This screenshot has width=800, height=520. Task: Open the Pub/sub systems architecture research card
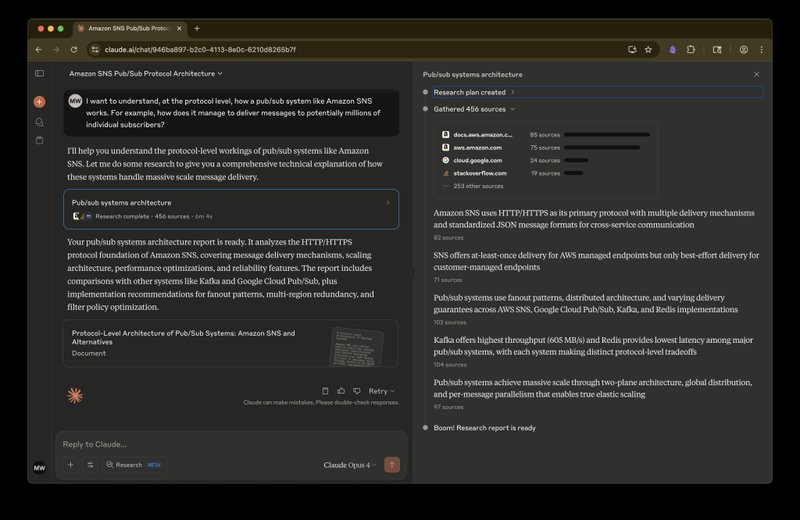pyautogui.click(x=231, y=208)
